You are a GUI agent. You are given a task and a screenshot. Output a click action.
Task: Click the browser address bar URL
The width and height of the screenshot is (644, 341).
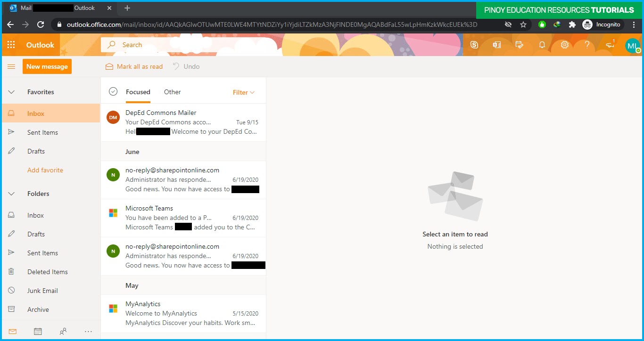(x=272, y=24)
